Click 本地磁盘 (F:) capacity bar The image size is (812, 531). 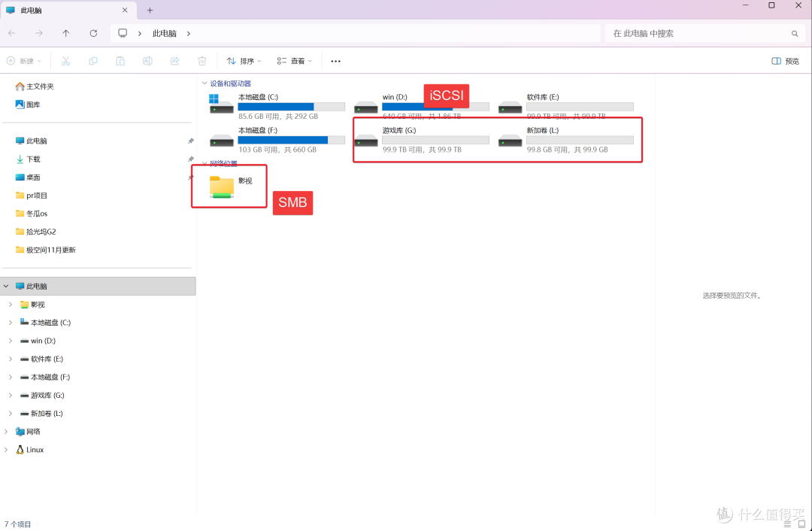click(x=292, y=140)
